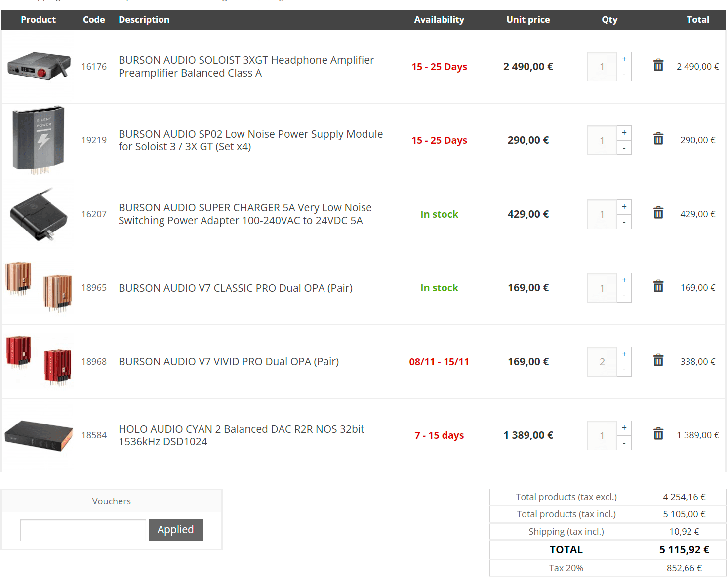Open BURSON AUDIO V7 CLASSIC PRO link
The image size is (728, 578).
tap(236, 288)
